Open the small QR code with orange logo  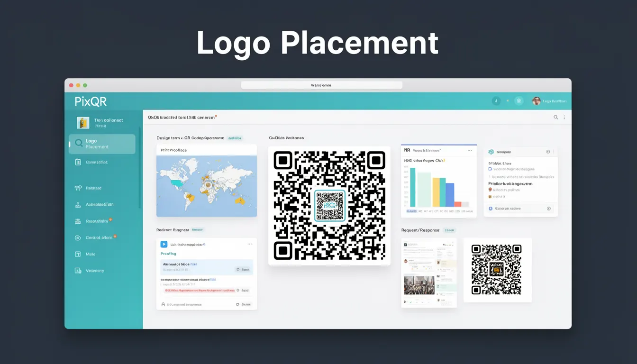click(x=497, y=270)
